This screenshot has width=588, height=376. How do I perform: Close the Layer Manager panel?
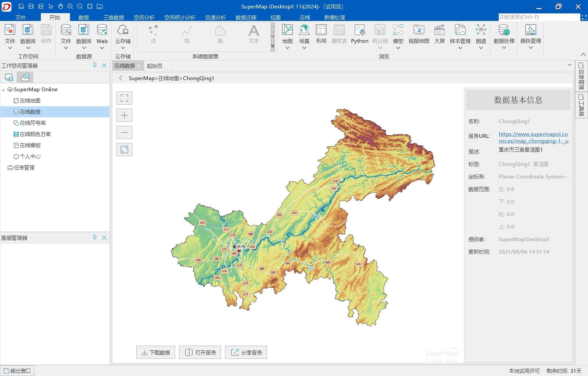pyautogui.click(x=104, y=238)
